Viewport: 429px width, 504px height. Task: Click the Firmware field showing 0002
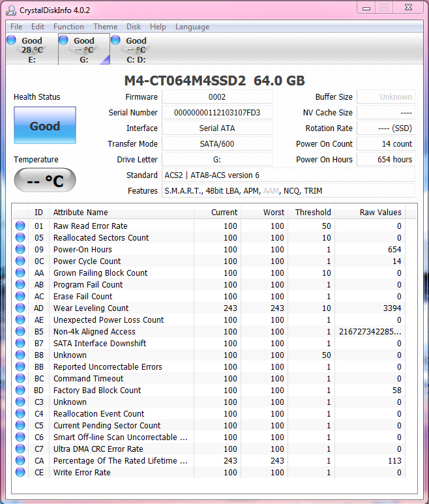[217, 96]
